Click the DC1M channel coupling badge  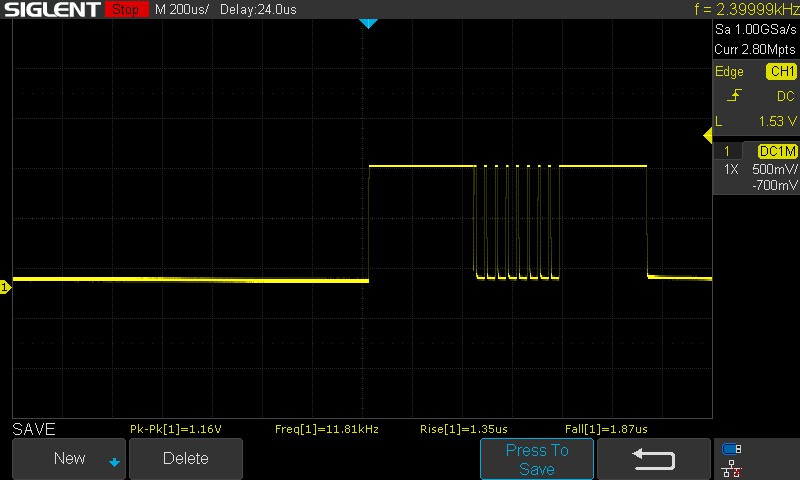pyautogui.click(x=777, y=151)
